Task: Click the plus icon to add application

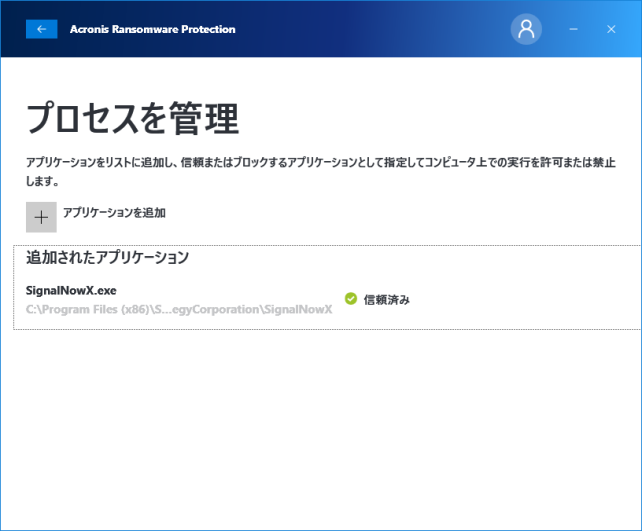Action: pos(41,217)
